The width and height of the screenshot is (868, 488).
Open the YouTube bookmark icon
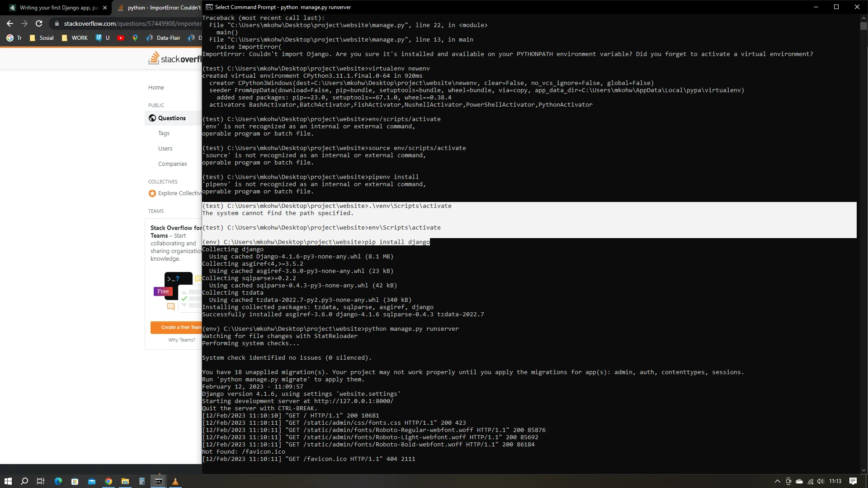coord(120,38)
